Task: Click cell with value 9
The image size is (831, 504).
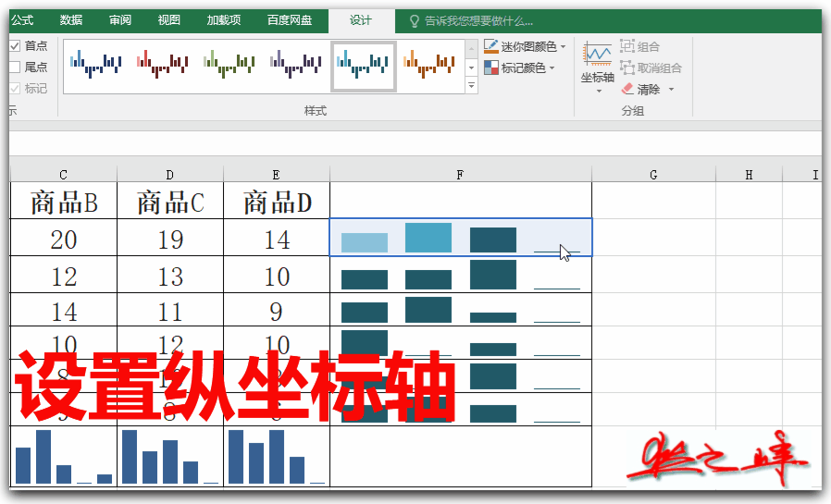Action: pos(277,310)
